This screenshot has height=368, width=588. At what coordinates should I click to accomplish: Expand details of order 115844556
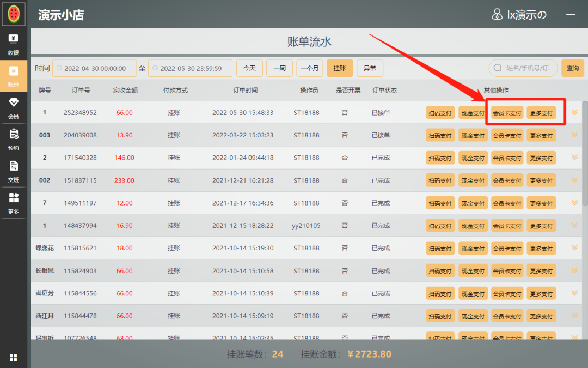tap(574, 293)
